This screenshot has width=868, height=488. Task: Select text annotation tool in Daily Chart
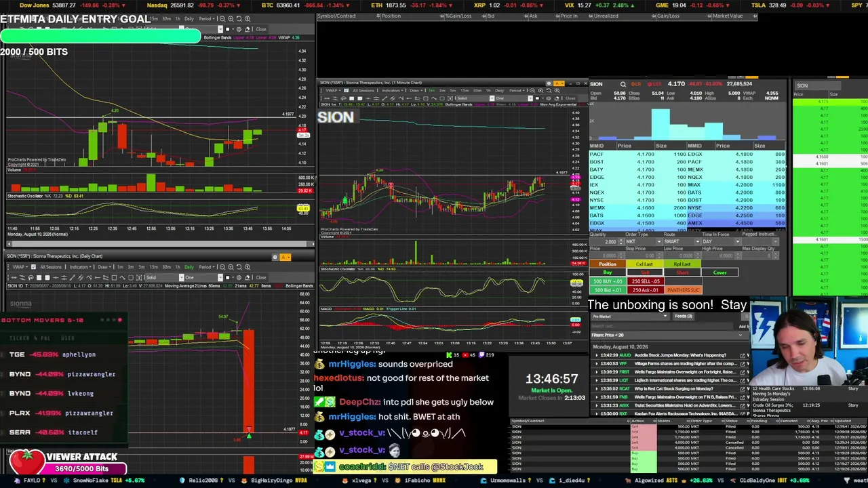(140, 277)
